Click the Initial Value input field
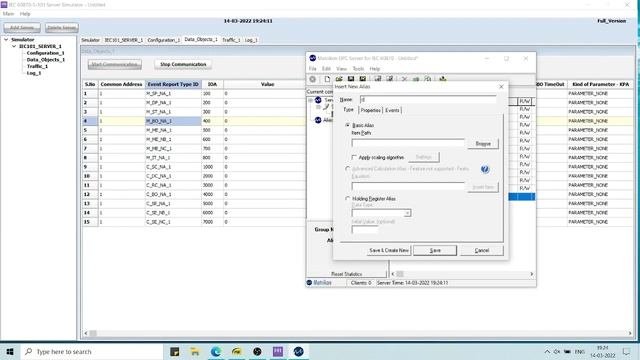 364,229
